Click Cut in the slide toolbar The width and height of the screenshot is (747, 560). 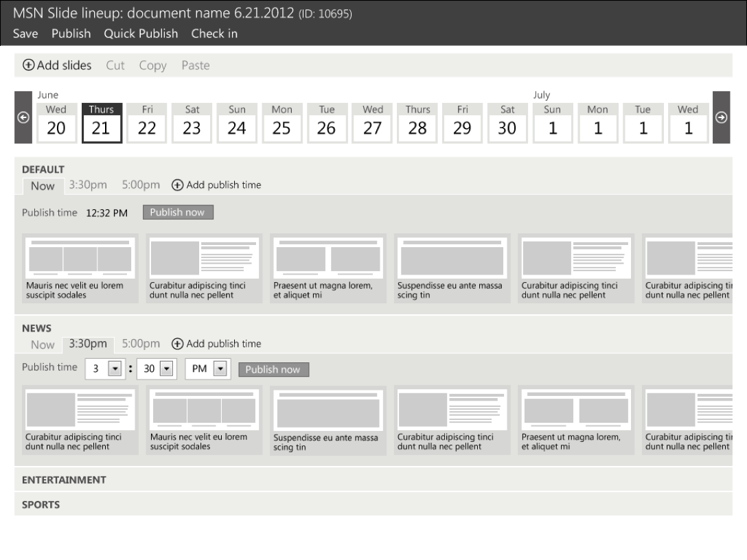click(x=115, y=65)
